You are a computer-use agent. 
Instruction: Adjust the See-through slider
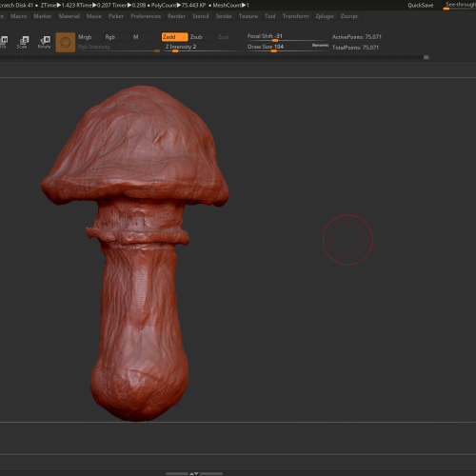pyautogui.click(x=460, y=5)
